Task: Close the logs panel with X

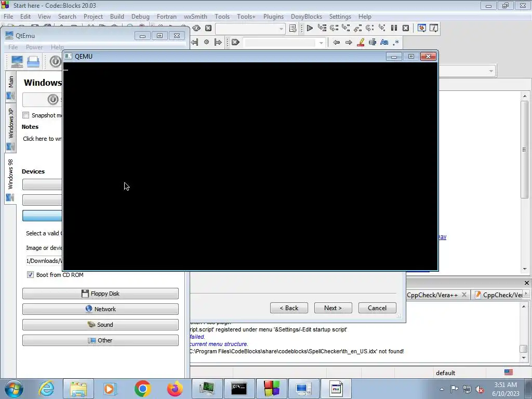Action: click(x=527, y=283)
